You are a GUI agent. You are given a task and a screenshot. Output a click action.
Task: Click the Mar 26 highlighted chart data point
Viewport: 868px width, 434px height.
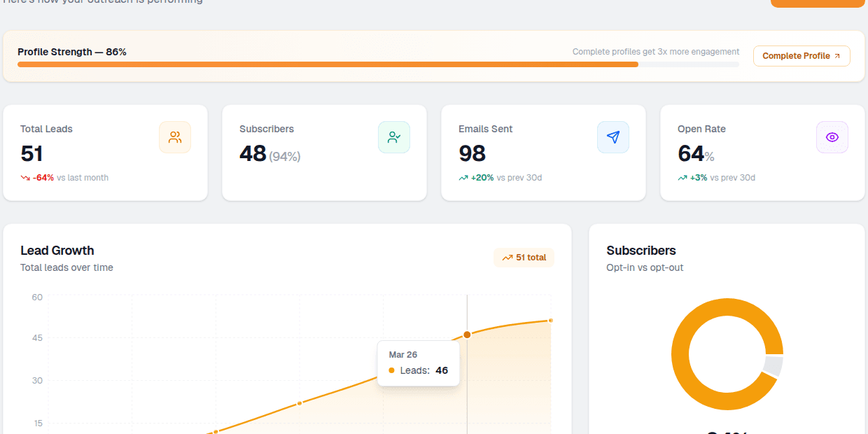(467, 335)
